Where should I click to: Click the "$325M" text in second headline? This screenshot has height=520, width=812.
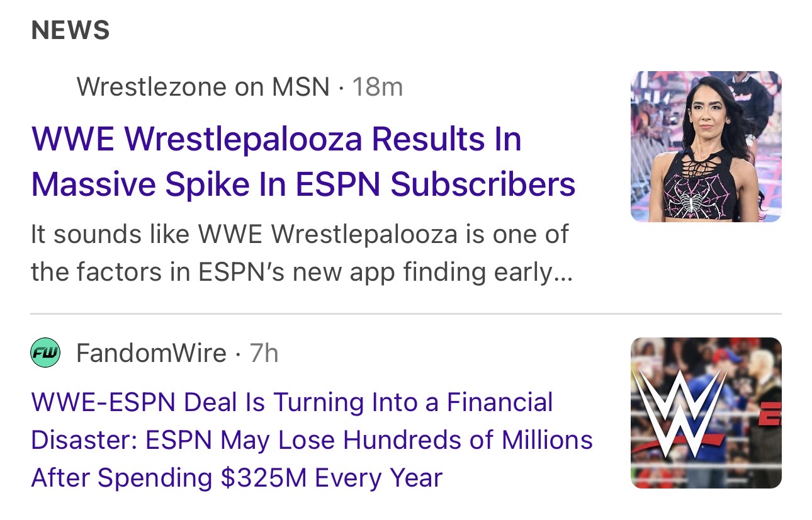(263, 478)
